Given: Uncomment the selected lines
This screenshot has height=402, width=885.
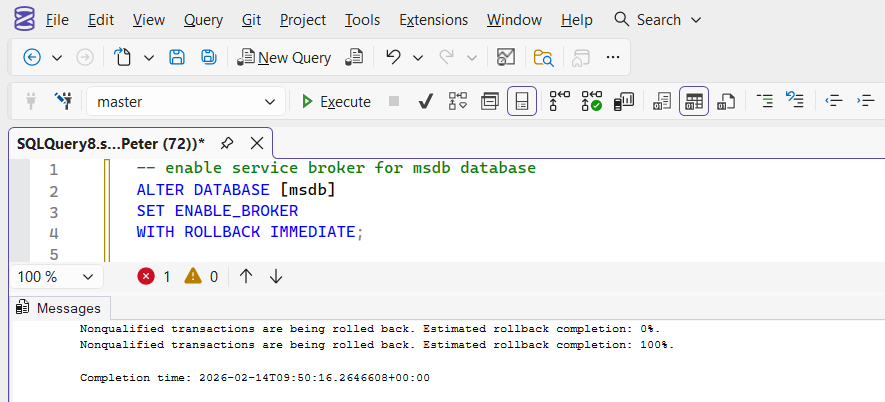Looking at the screenshot, I should pos(795,100).
